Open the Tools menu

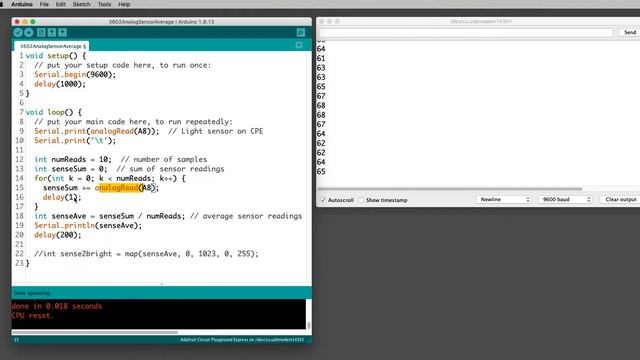(104, 4)
